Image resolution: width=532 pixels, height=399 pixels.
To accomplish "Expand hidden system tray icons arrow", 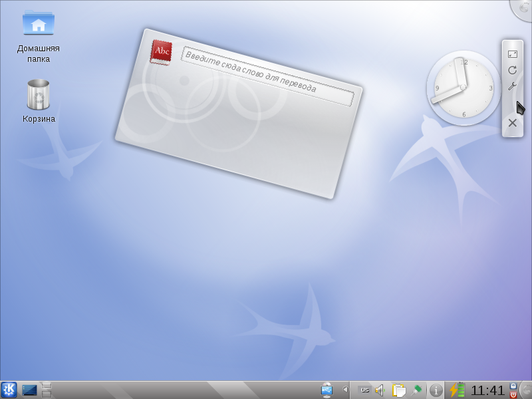I will (x=345, y=390).
